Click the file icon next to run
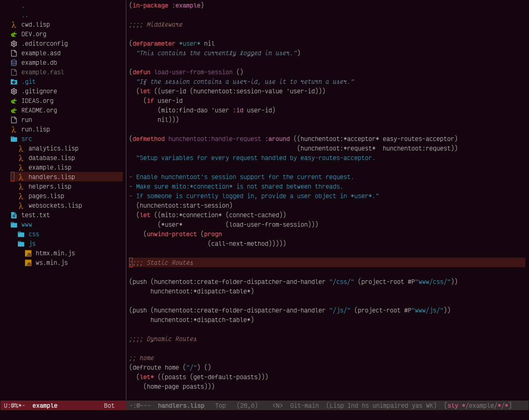This screenshot has height=420, width=529. (14, 120)
